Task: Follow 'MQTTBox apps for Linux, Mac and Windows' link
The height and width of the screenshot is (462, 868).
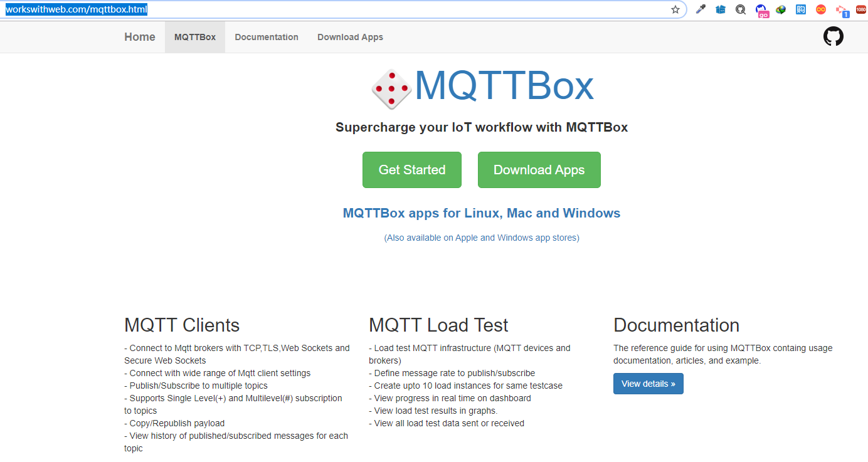Action: [482, 213]
